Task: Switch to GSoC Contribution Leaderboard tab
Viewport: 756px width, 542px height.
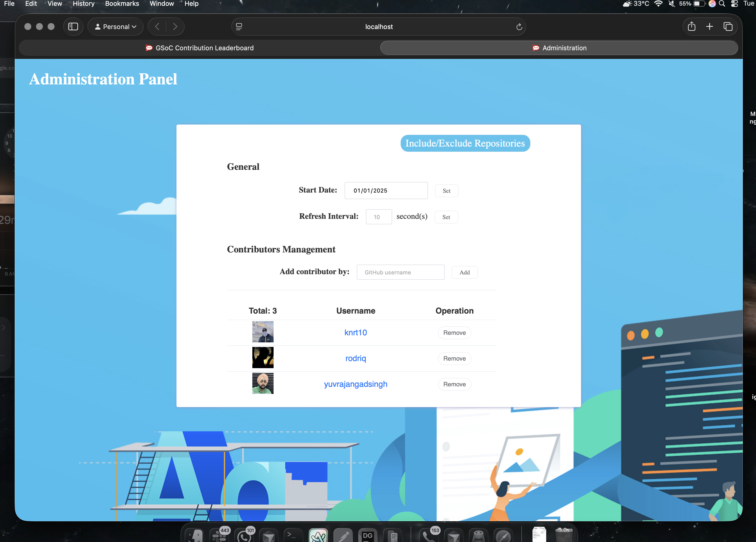Action: (200, 48)
